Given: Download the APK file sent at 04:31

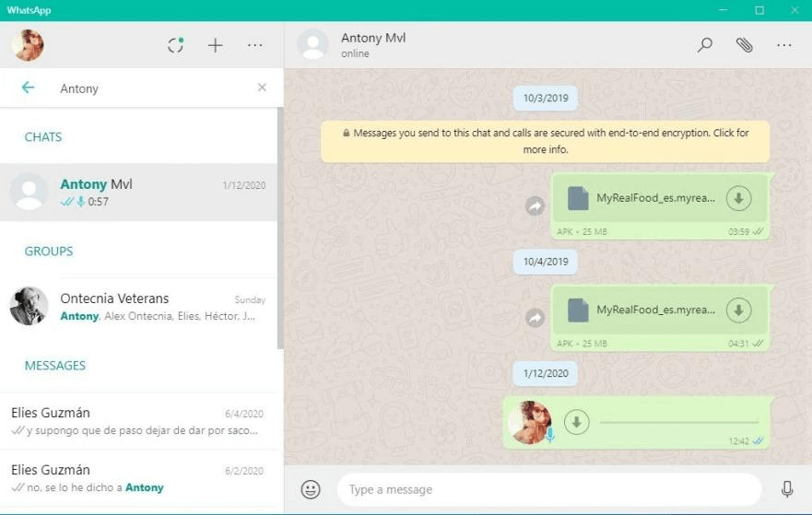Looking at the screenshot, I should click(738, 310).
